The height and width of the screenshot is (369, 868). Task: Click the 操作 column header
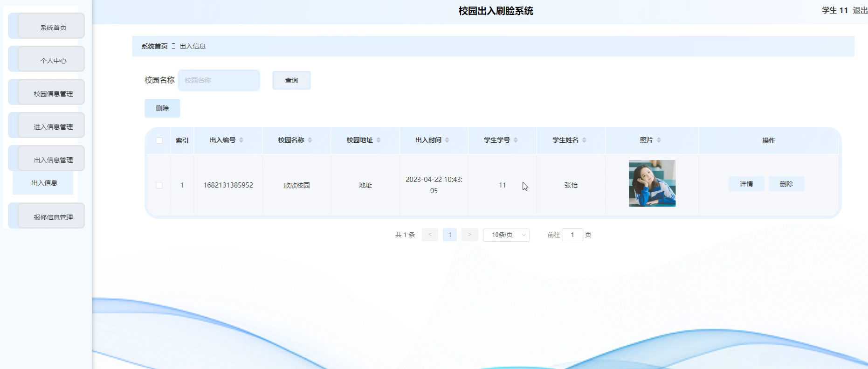point(769,140)
